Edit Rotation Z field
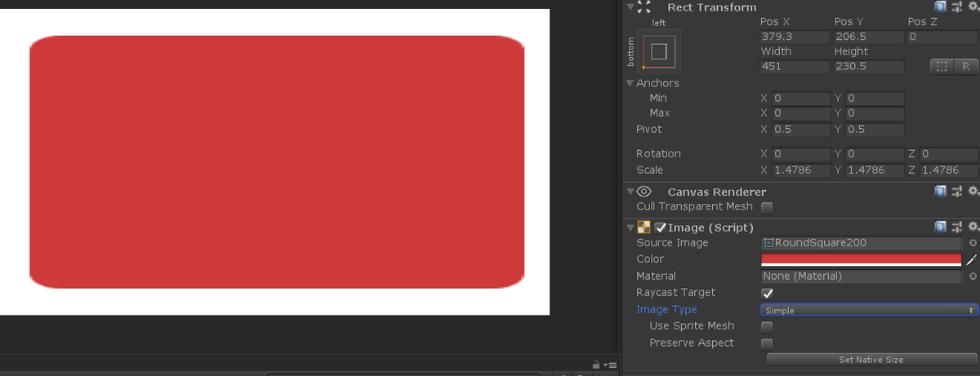 pos(948,153)
